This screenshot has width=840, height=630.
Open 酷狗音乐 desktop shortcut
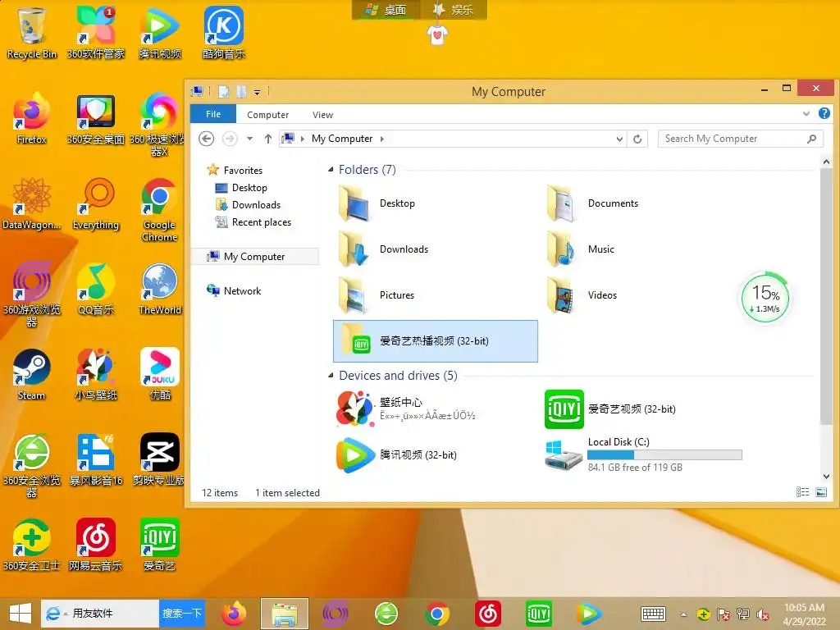pos(223,33)
